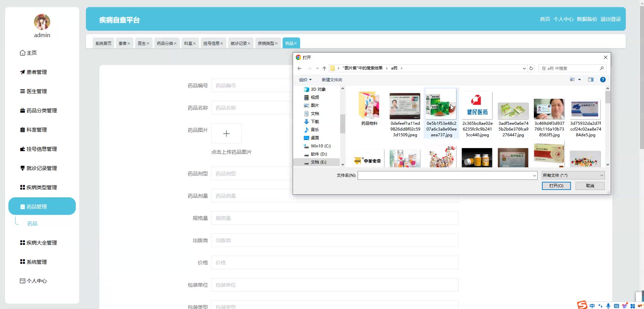The width and height of the screenshot is (644, 309).
Task: Click the plus box to upload 药品图片
Action: pos(226,133)
